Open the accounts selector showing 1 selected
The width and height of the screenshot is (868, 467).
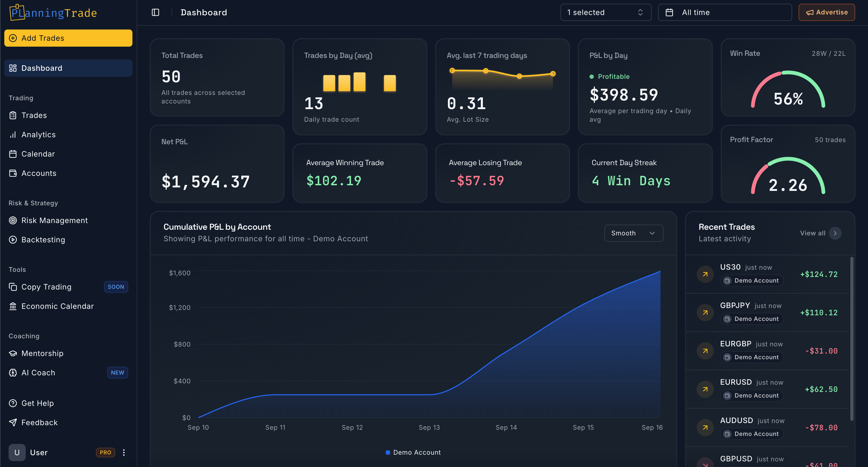click(606, 13)
